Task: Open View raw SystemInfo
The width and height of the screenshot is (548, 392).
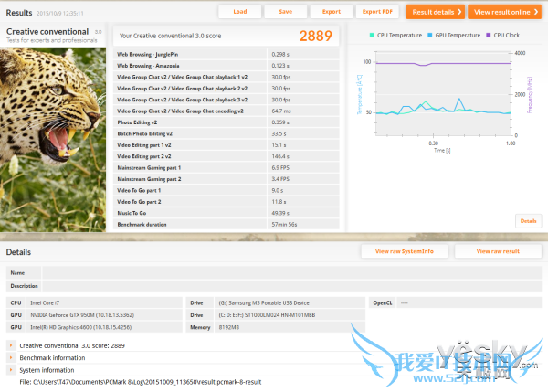Action: point(405,251)
